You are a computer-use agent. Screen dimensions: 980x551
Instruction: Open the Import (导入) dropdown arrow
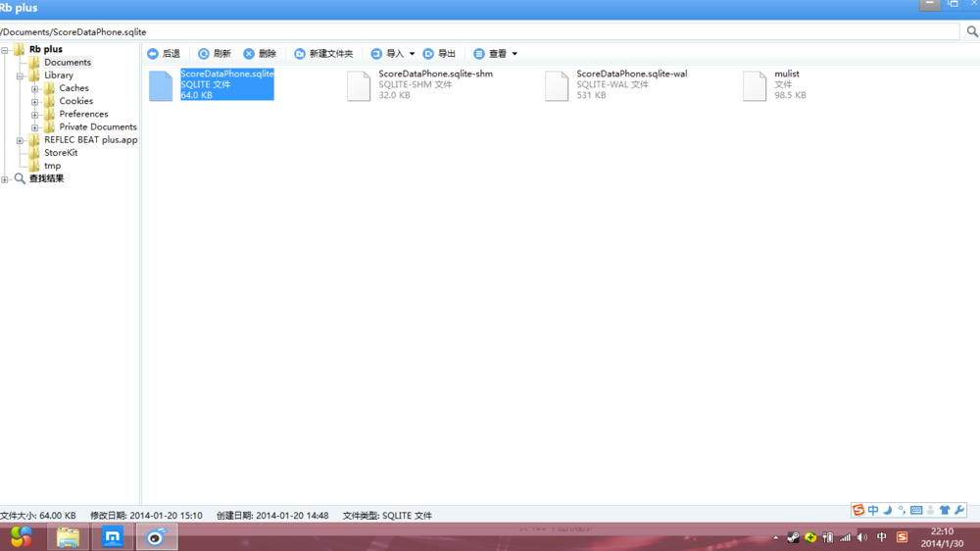tap(412, 54)
